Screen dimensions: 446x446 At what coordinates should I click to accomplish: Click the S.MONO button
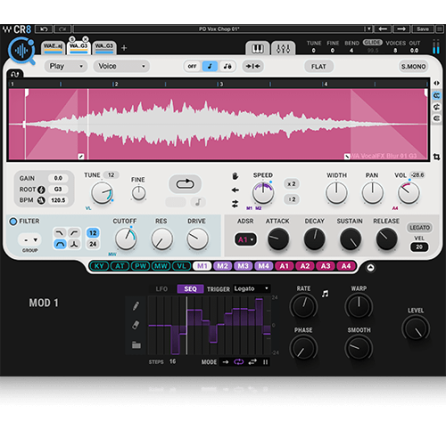click(413, 67)
